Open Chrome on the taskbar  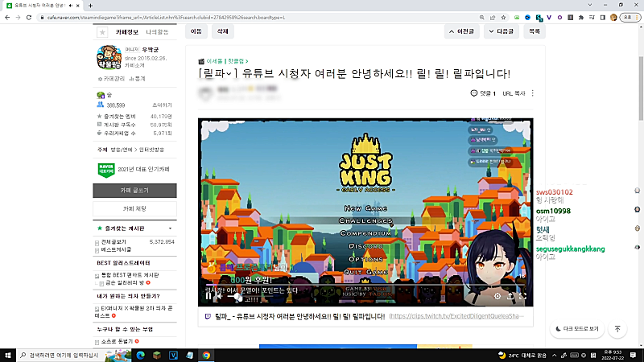[206, 355]
